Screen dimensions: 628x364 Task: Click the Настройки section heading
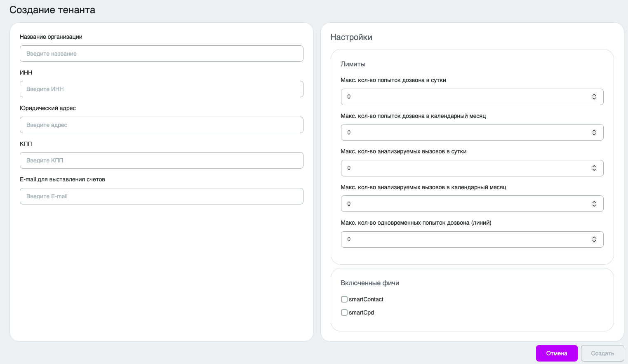coord(351,37)
